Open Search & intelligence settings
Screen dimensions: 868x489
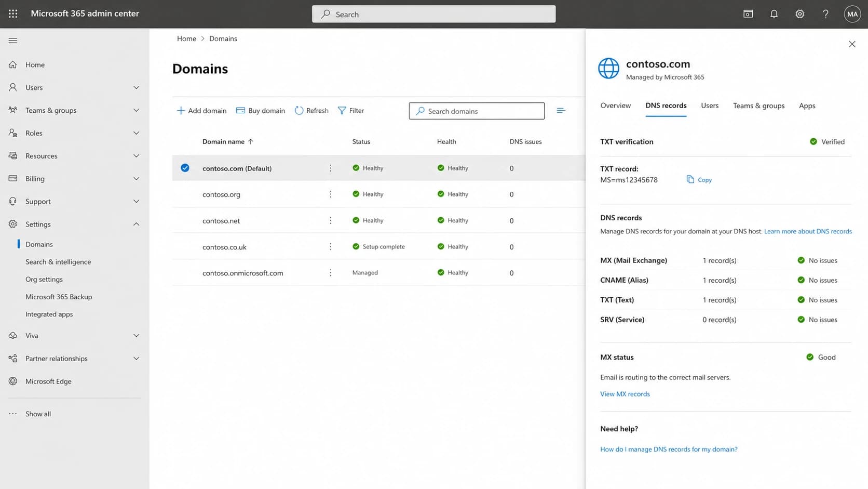coord(58,262)
